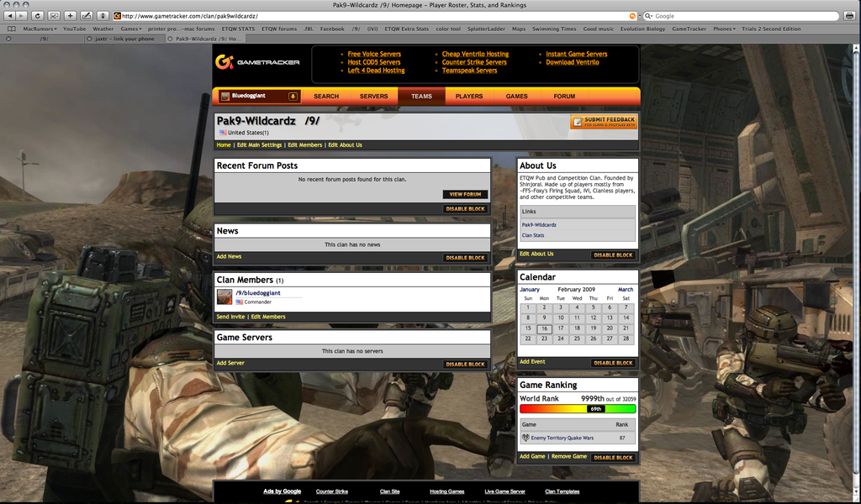Click the Enemy Territory Quake Wars game icon
Viewport: 861px width, 504px height.
tap(526, 438)
